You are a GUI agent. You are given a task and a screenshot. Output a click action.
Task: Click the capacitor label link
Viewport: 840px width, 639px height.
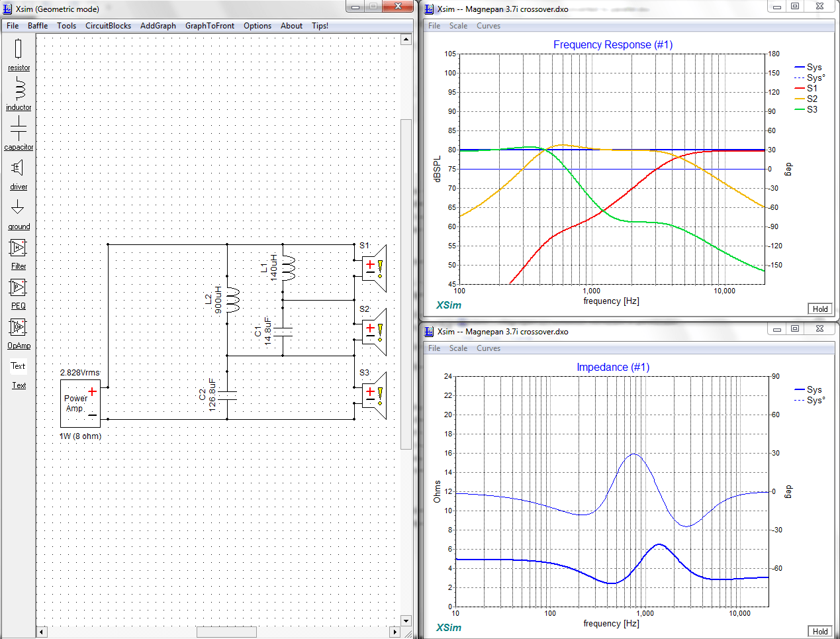[x=19, y=147]
